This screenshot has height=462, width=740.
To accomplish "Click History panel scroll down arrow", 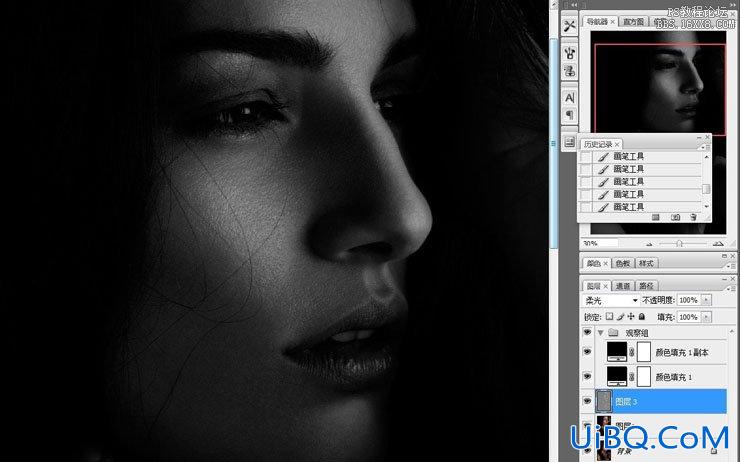I will (x=706, y=206).
